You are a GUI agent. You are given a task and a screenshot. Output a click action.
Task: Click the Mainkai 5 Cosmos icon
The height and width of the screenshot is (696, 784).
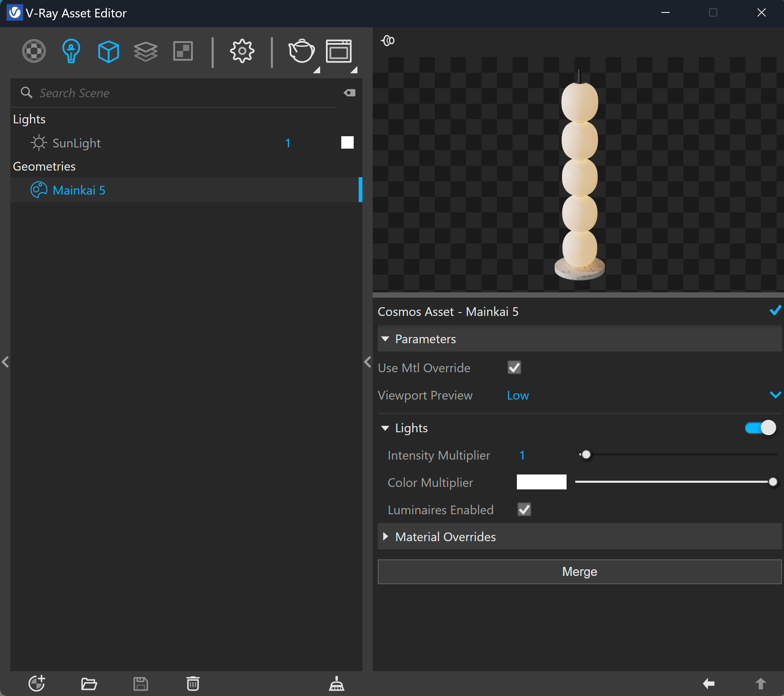39,190
